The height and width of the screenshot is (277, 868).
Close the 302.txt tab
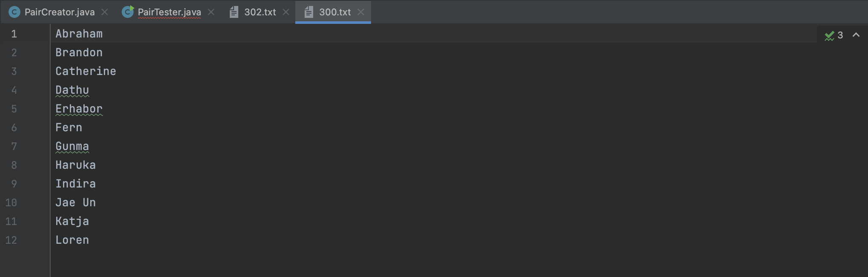click(x=286, y=12)
